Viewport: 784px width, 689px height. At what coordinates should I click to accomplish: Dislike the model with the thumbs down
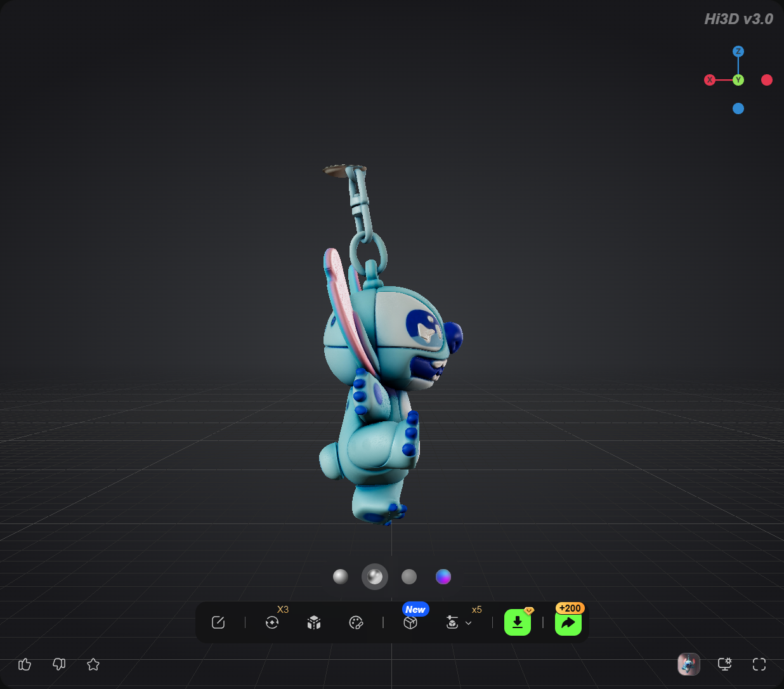click(x=59, y=664)
